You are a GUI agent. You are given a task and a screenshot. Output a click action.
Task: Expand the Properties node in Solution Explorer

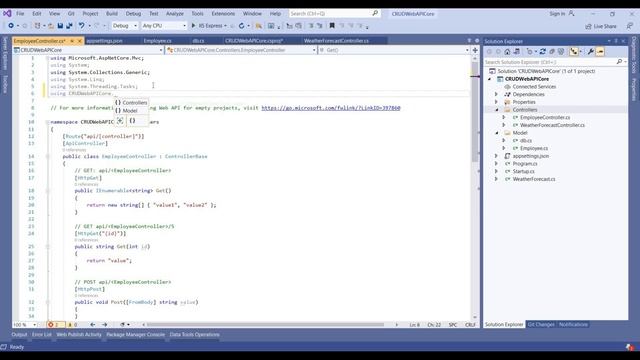coord(497,102)
